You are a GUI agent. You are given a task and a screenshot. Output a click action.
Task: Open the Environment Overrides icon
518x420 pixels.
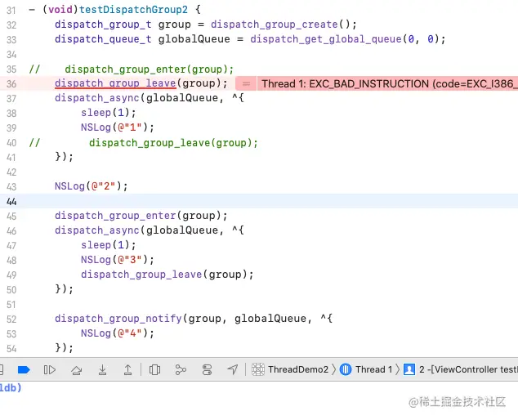click(x=207, y=369)
